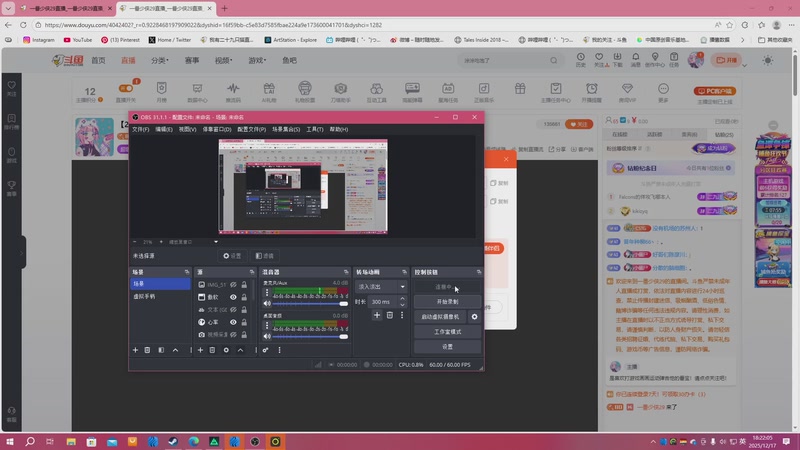
Task: Show the hidden IMG_51 source
Action: 233,284
